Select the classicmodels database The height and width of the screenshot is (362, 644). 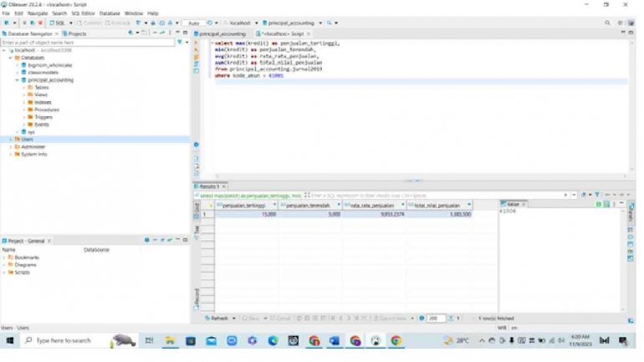coord(43,73)
